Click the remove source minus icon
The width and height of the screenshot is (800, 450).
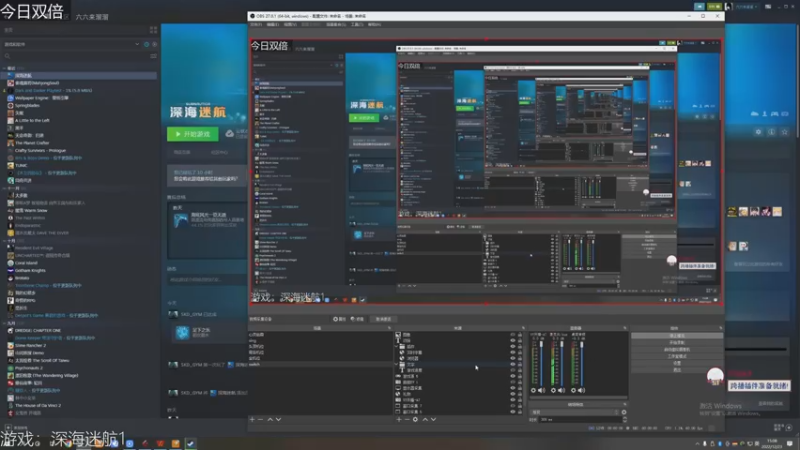(x=407, y=419)
